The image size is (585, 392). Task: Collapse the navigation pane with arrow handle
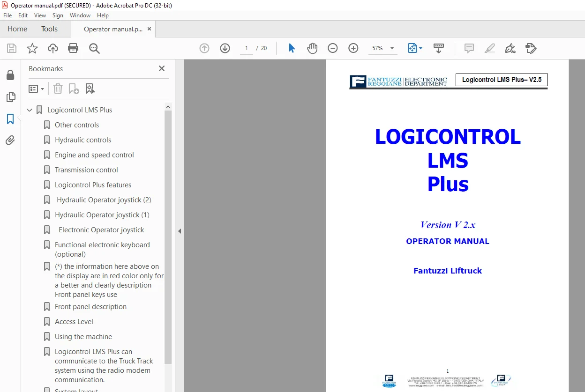(x=179, y=231)
